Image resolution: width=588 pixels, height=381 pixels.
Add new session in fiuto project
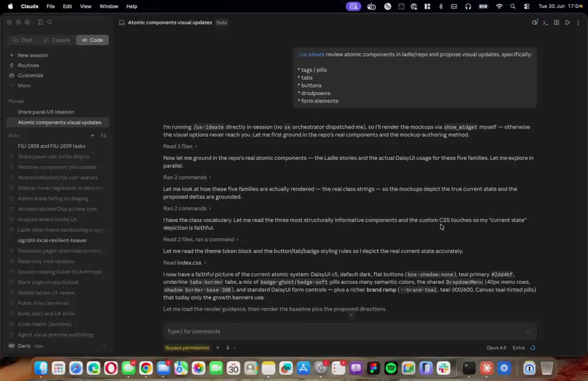tap(92, 135)
